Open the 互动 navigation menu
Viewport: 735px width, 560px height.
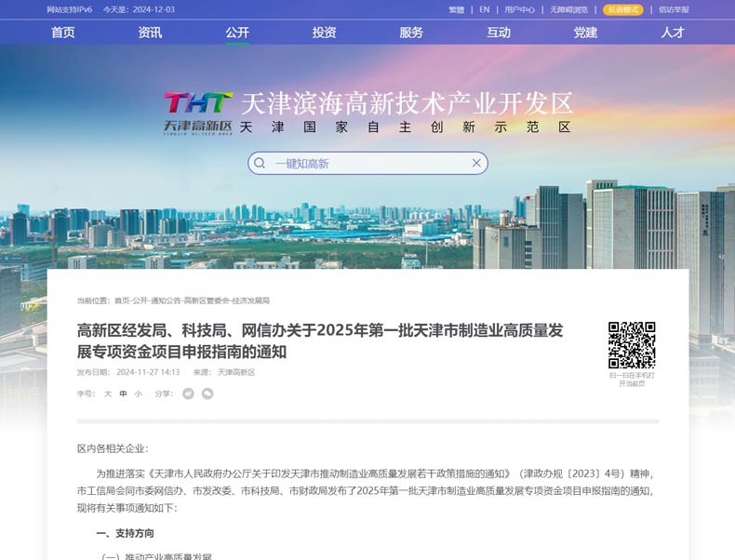click(499, 33)
